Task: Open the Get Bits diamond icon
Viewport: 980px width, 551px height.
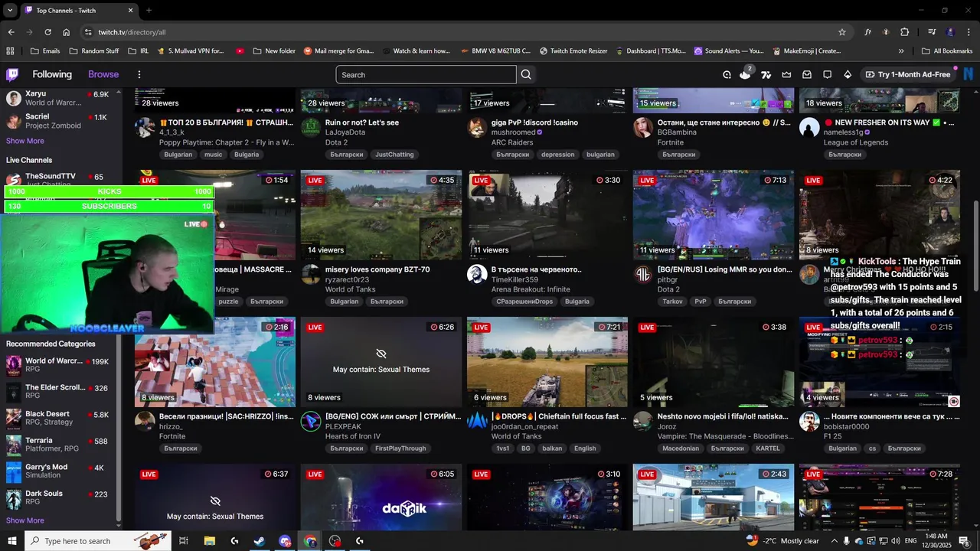Action: click(848, 74)
